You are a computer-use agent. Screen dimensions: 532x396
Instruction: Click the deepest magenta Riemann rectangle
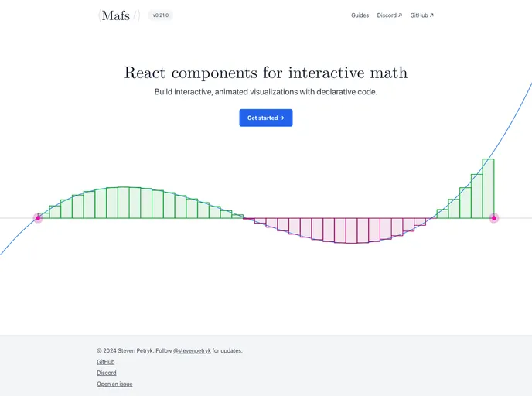352,230
